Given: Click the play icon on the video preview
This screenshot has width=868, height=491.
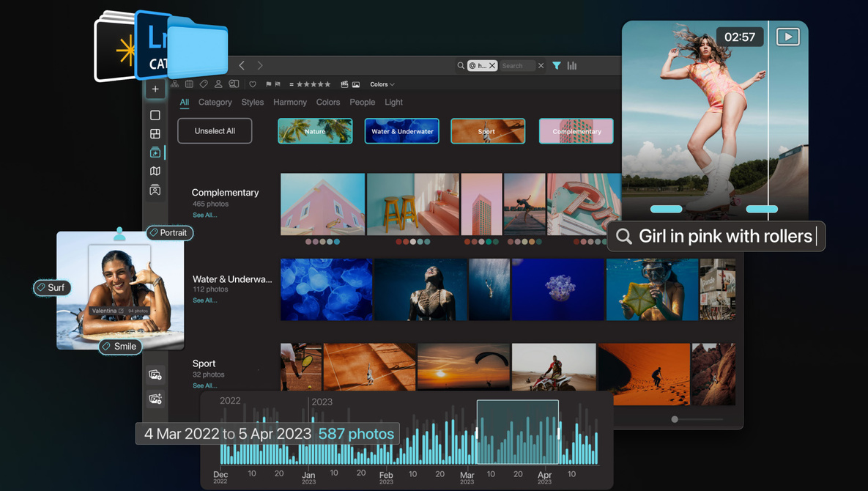Looking at the screenshot, I should click(787, 37).
